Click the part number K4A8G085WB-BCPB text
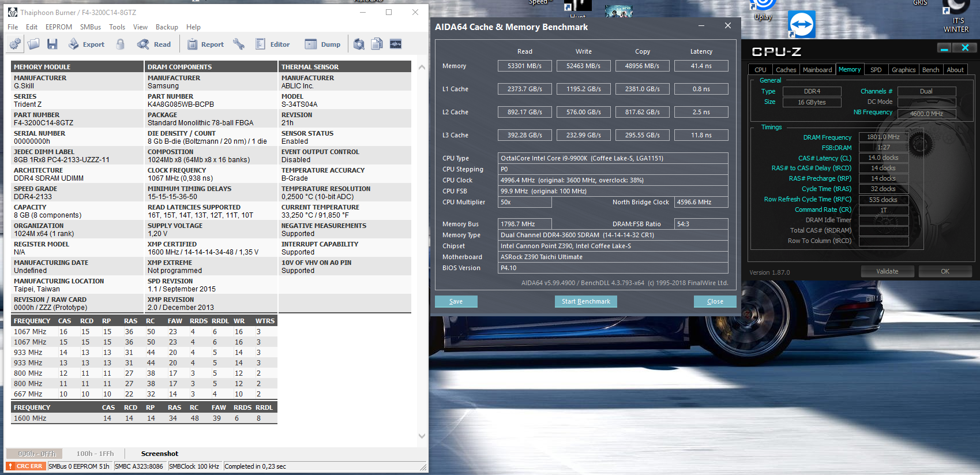 tap(181, 104)
